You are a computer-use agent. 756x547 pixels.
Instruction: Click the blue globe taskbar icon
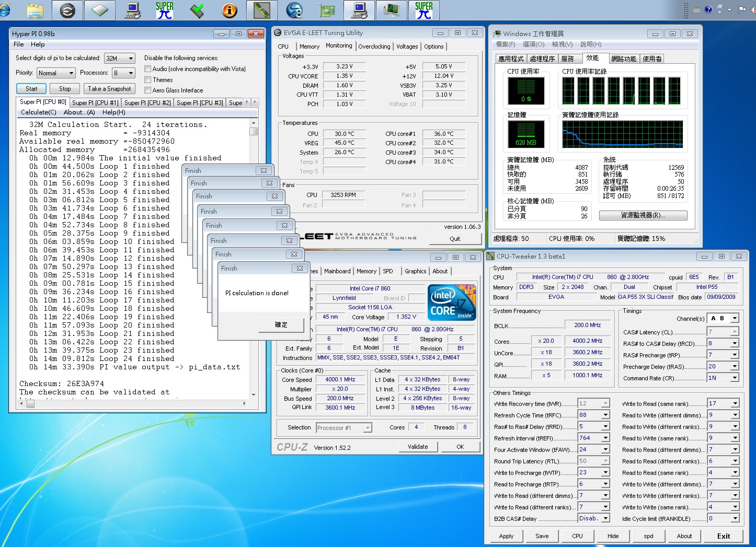(x=294, y=10)
